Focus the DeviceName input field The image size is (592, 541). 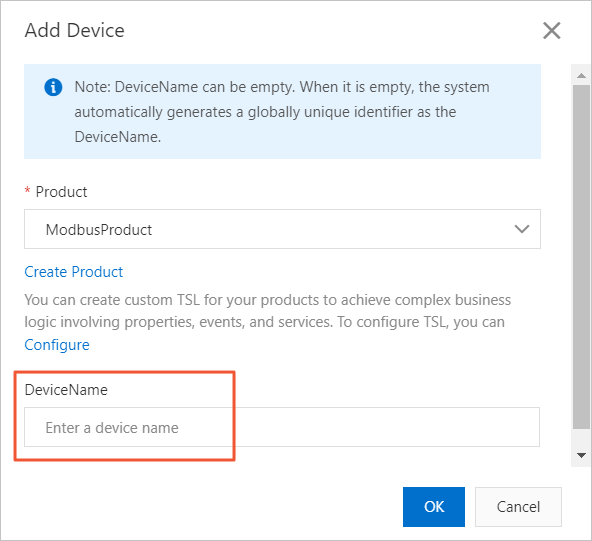point(282,427)
